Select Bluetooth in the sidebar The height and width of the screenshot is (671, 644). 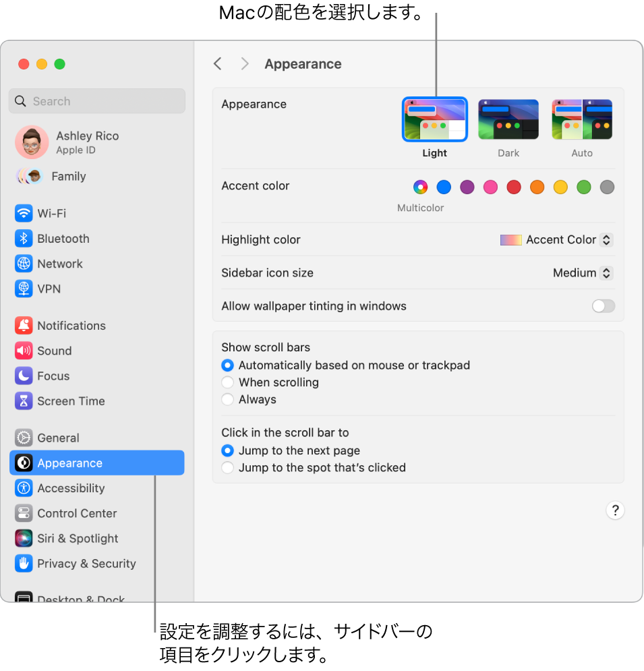(61, 238)
